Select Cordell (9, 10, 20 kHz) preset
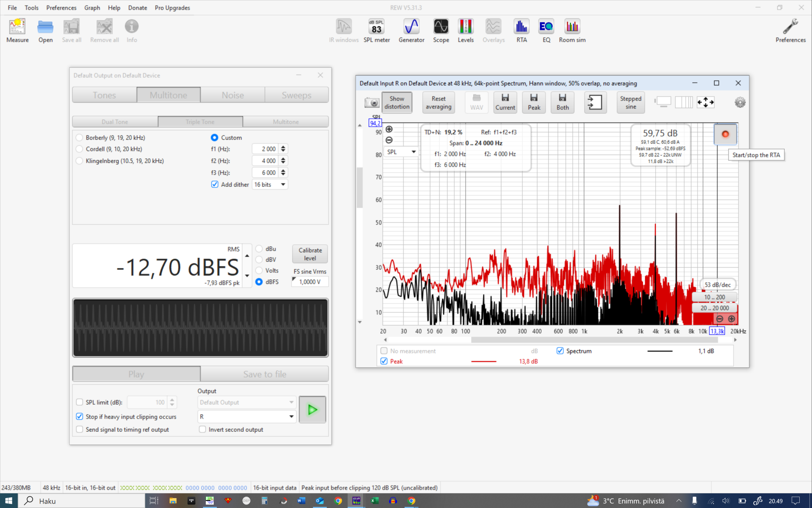The width and height of the screenshot is (812, 508). [x=79, y=149]
